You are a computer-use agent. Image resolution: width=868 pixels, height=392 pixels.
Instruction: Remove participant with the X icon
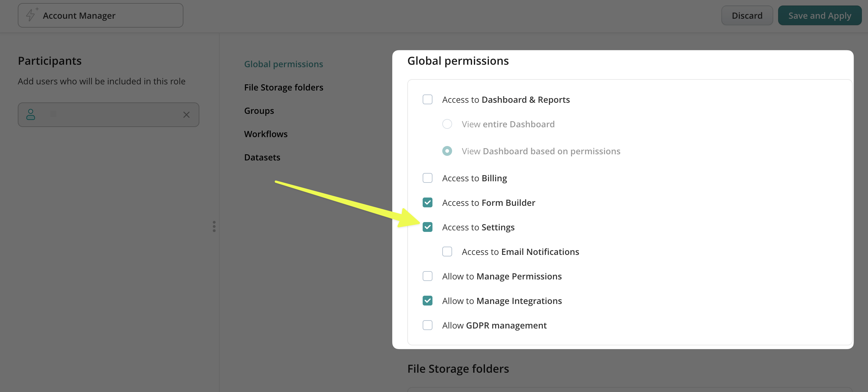186,115
